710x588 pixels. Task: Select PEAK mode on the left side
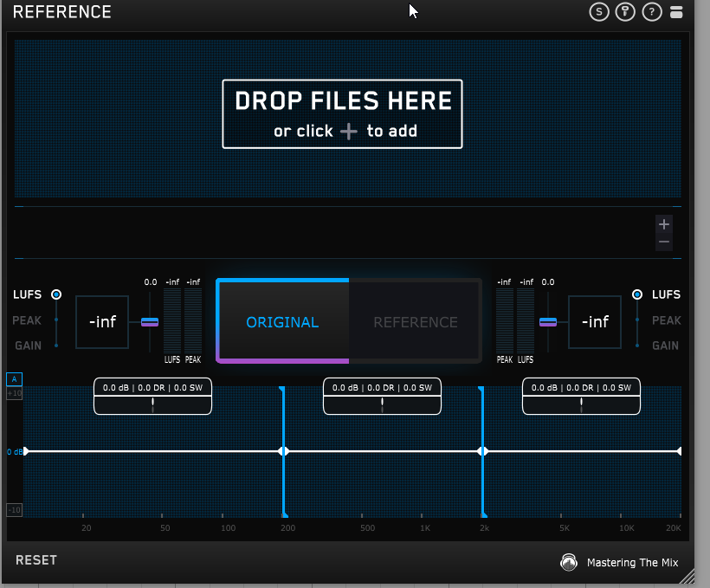(27, 320)
